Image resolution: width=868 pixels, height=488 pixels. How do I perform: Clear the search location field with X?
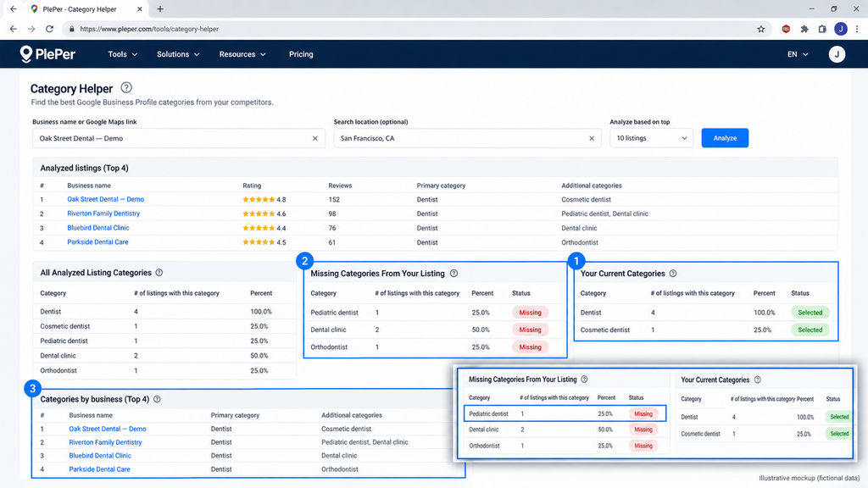591,138
